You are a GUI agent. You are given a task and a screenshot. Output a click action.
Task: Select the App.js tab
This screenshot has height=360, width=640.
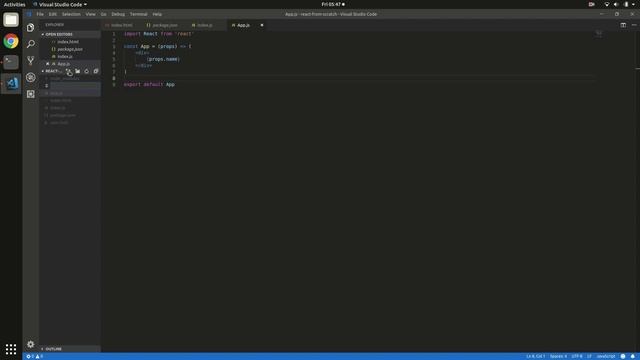point(243,25)
